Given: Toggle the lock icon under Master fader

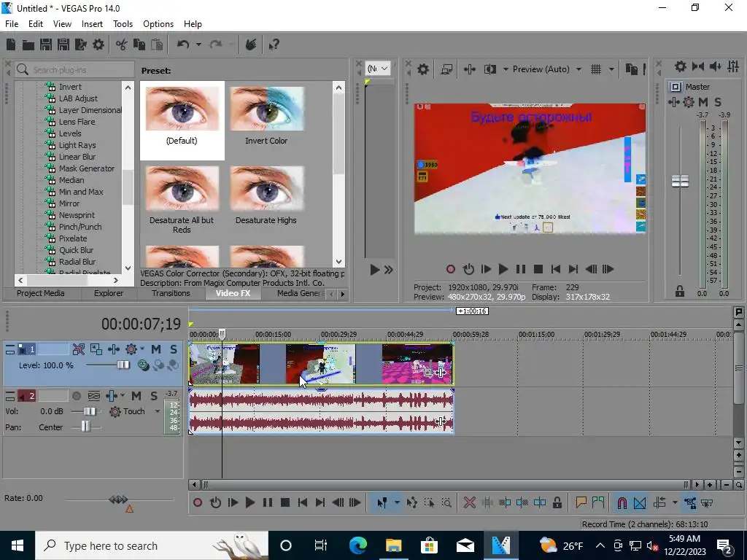Looking at the screenshot, I should (x=680, y=292).
